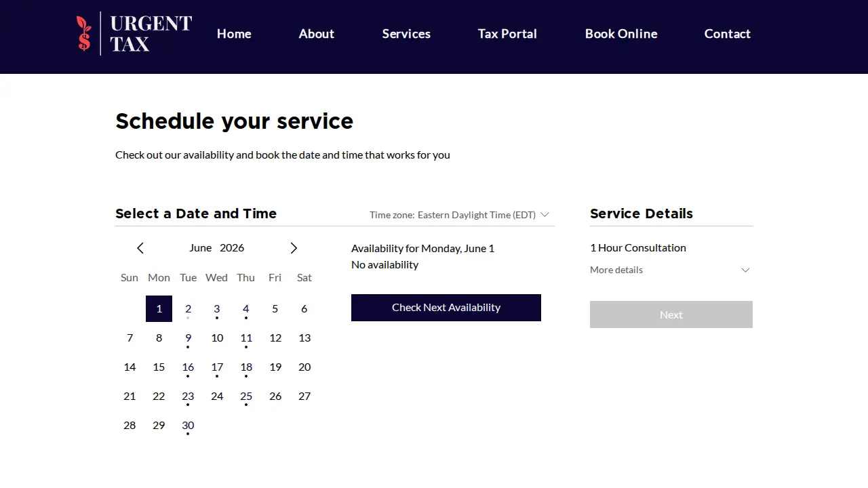Choose June 16 date
This screenshot has width=868, height=488.
[x=188, y=367]
